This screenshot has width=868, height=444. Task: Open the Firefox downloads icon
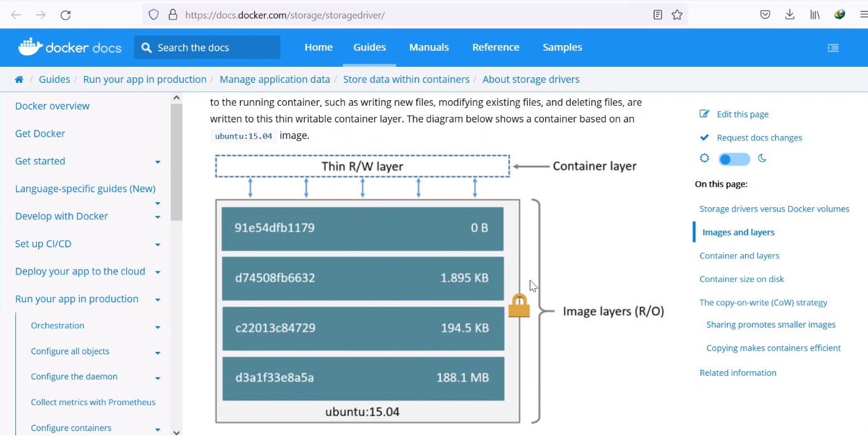(789, 15)
